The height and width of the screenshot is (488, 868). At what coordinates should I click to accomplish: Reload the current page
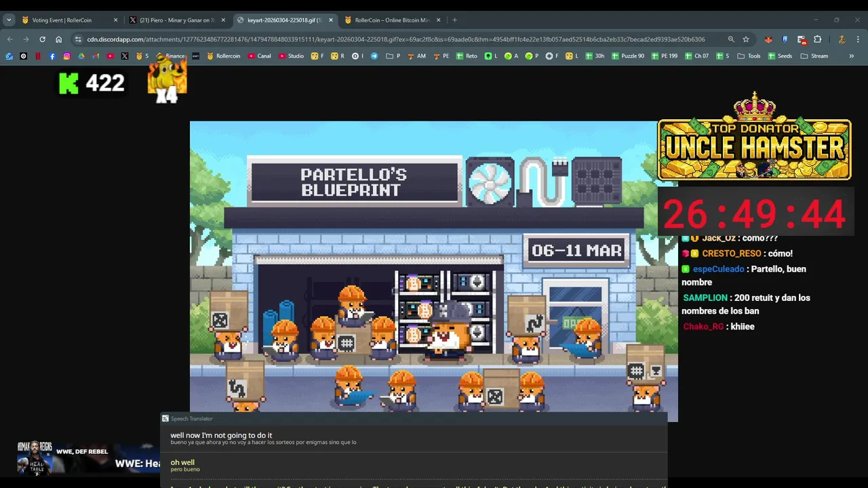tap(42, 39)
